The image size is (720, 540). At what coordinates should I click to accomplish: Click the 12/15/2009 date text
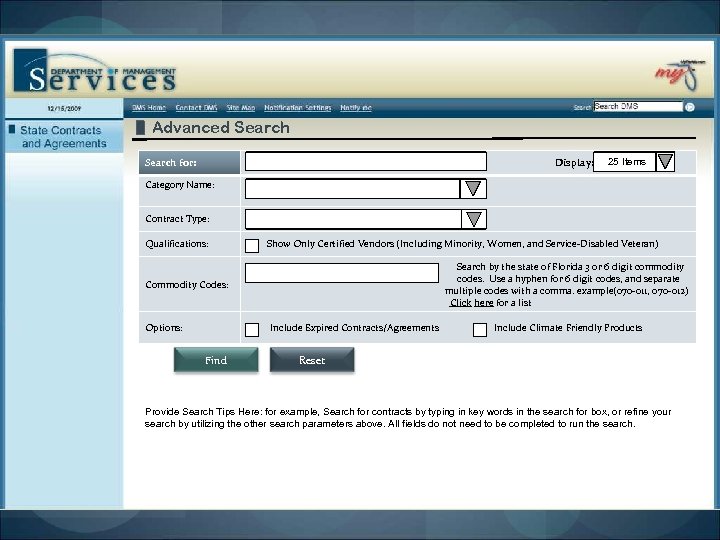[64, 108]
